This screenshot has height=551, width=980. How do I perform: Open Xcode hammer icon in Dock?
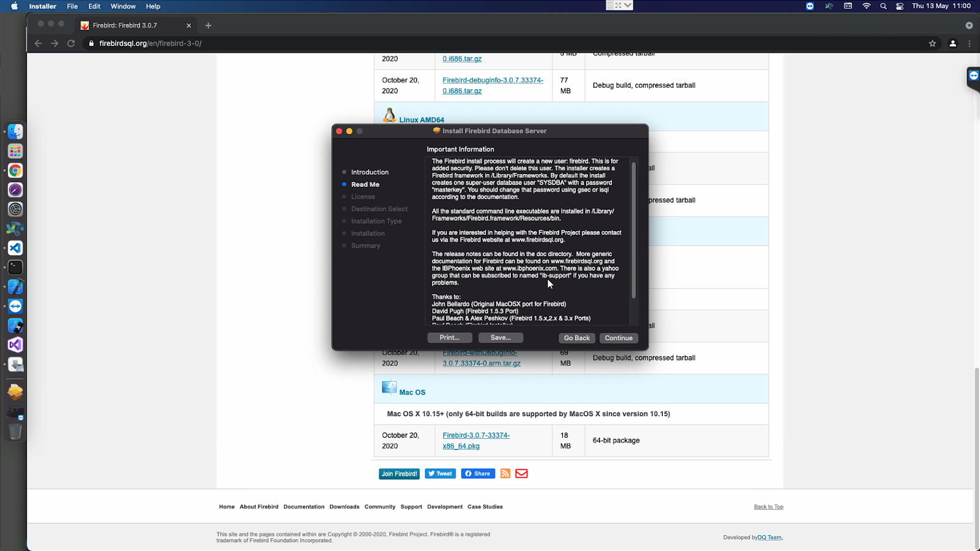coord(15,287)
